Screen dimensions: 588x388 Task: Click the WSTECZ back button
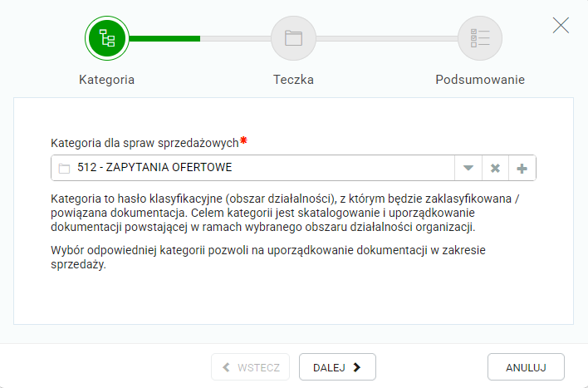point(251,367)
